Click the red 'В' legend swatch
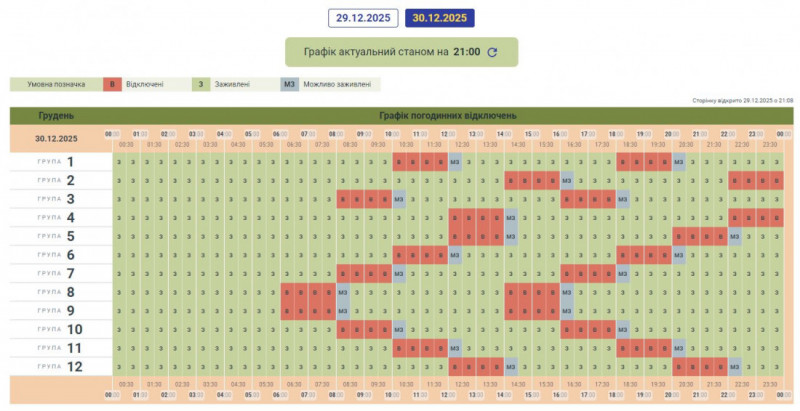 click(x=112, y=84)
